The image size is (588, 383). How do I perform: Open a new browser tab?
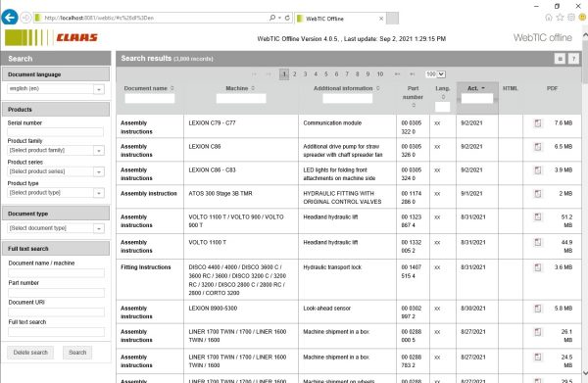pyautogui.click(x=392, y=19)
